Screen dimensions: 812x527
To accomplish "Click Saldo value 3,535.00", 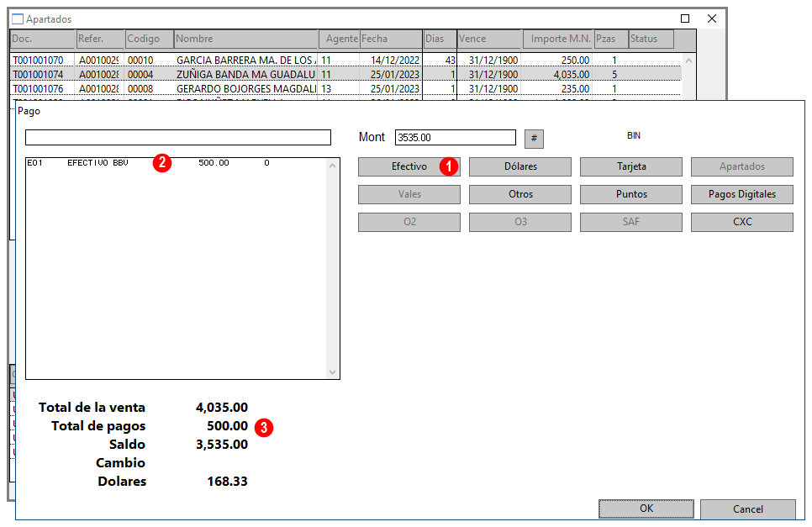I will [222, 444].
